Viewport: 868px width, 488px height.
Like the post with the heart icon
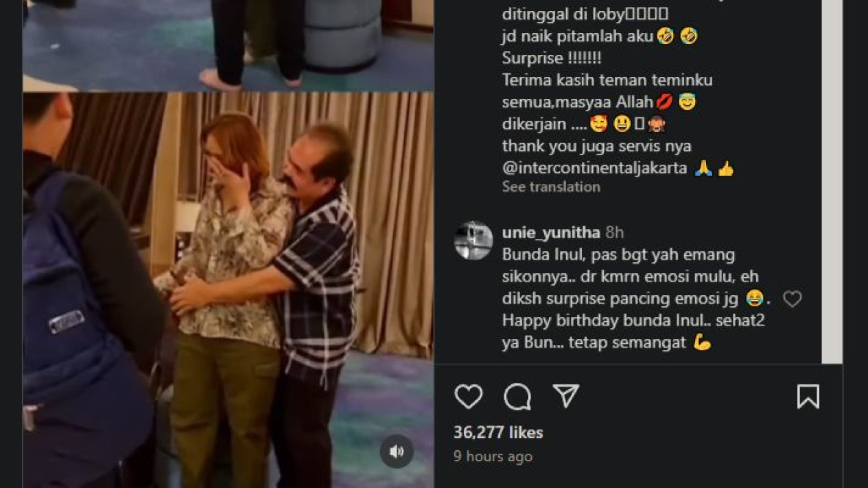pos(469,397)
